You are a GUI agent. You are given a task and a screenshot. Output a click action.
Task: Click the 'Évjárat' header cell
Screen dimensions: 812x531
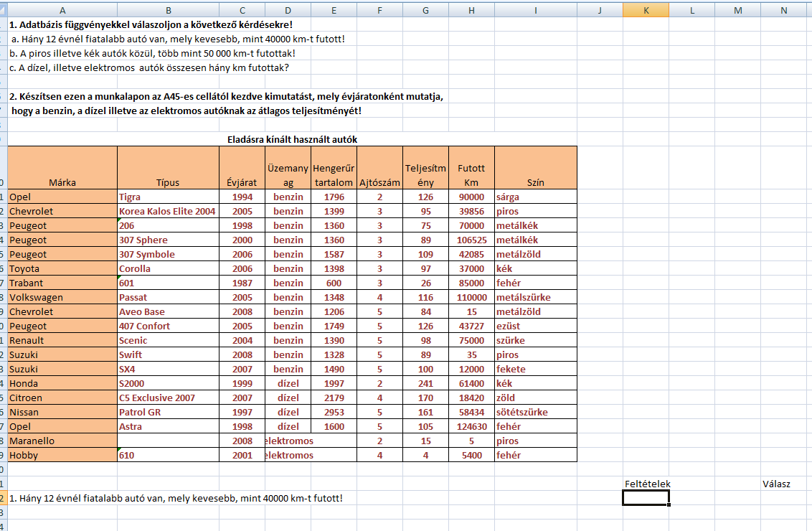tap(242, 168)
